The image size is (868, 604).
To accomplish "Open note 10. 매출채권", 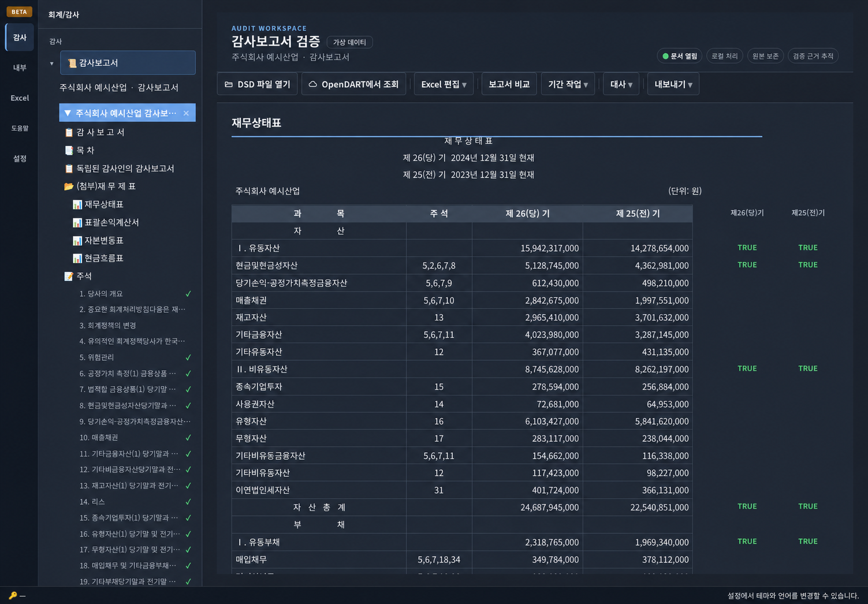I will click(99, 438).
